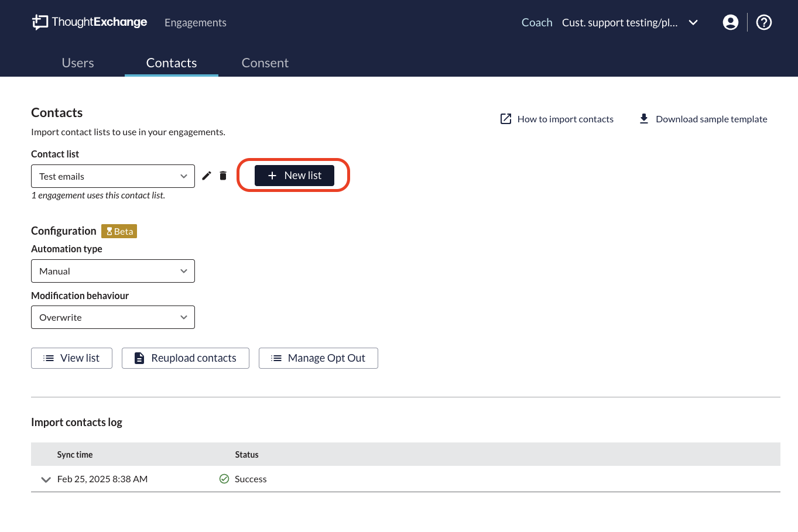Open the Modification behaviour dropdown set to Overwrite
The image size is (798, 532).
(113, 317)
